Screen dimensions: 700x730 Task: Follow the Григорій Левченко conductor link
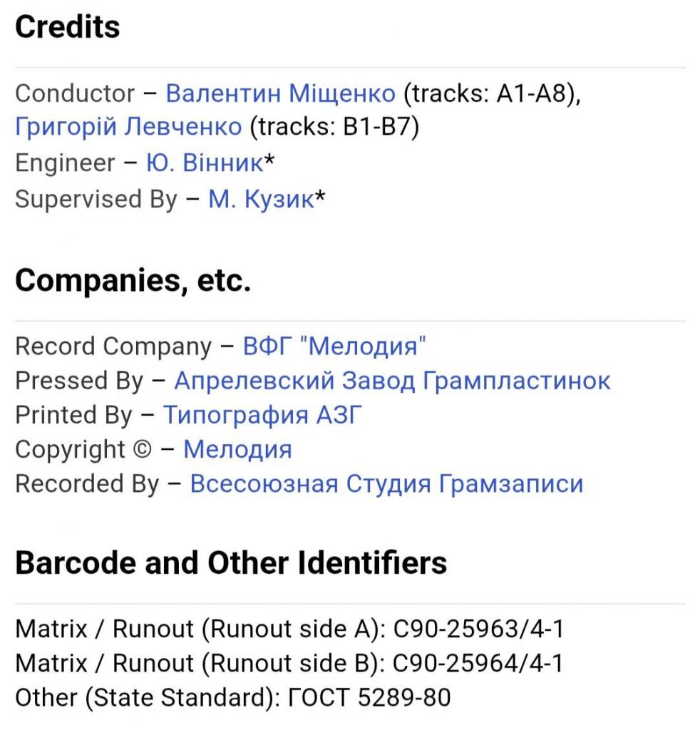click(128, 128)
